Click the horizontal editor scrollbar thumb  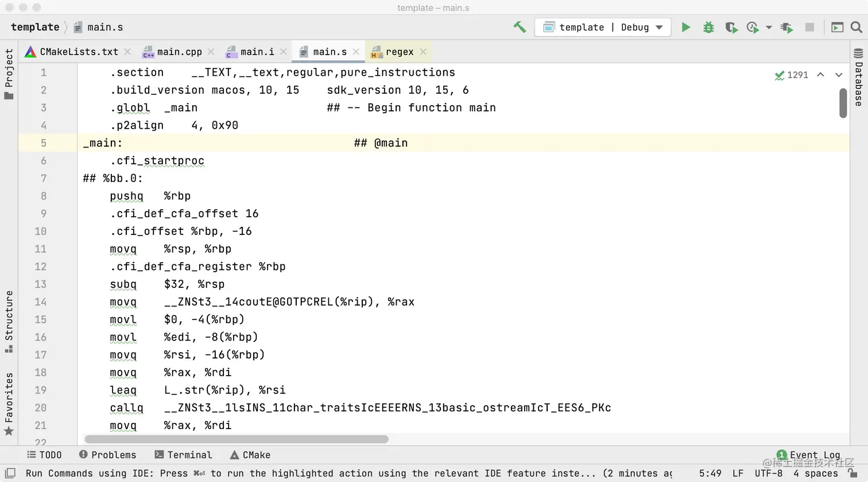pos(237,439)
